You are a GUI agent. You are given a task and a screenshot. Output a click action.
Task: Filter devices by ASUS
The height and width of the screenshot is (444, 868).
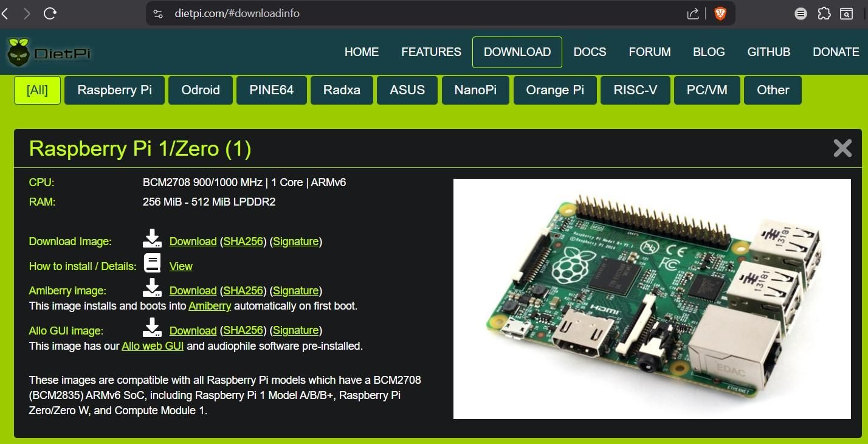click(407, 90)
